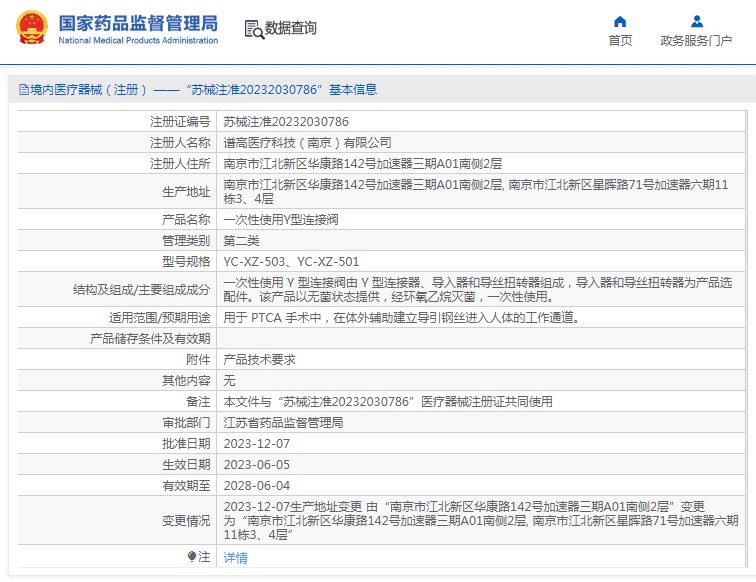The height and width of the screenshot is (582, 756).
Task: Click the 变更情况 label
Action: [x=186, y=521]
